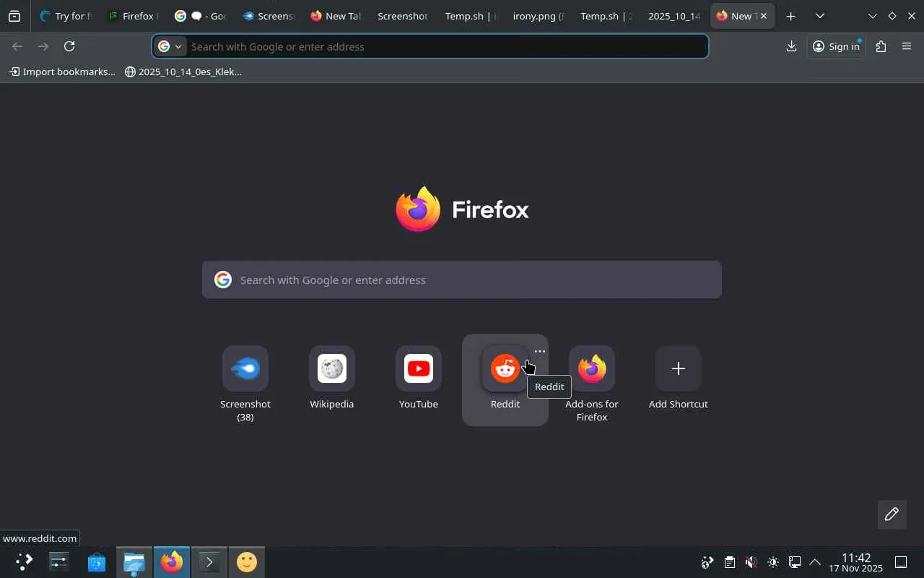Click Import bookmarks in bookmarks toolbar
The height and width of the screenshot is (578, 924).
coord(62,72)
